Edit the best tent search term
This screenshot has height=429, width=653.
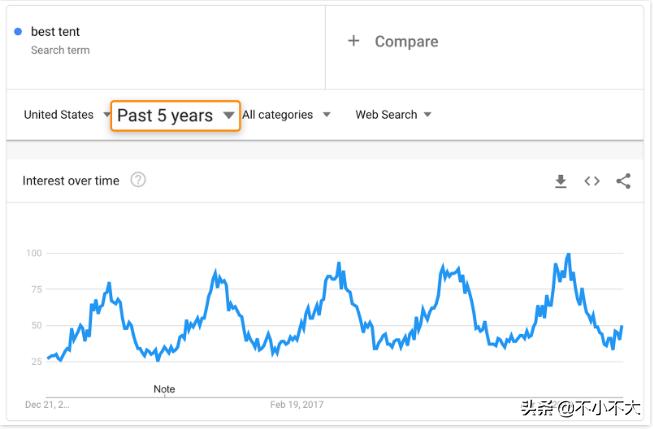(x=56, y=32)
